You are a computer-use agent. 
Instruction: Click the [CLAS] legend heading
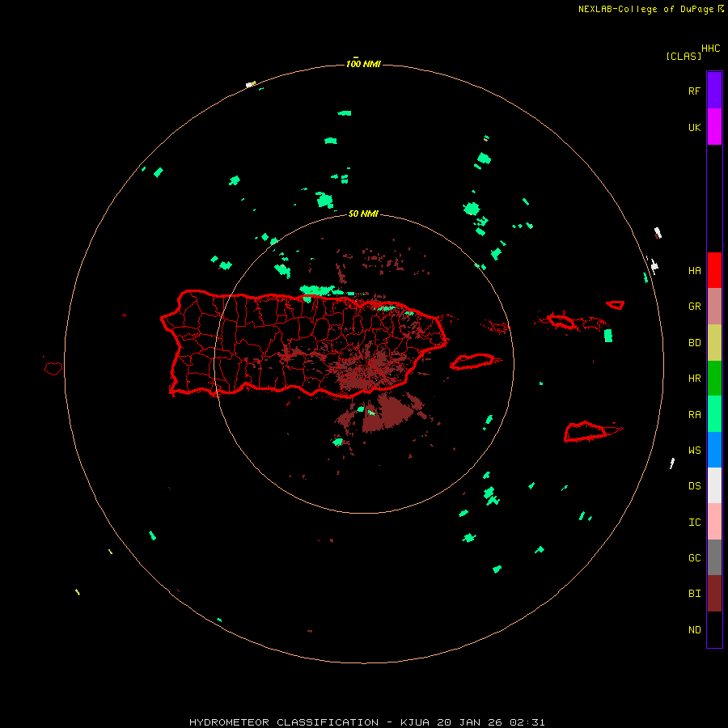684,56
